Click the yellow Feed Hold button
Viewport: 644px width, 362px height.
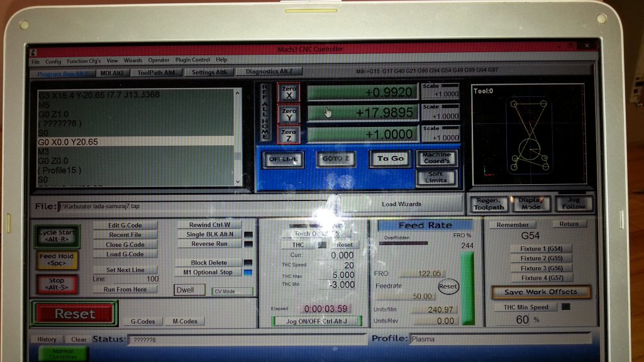[57, 260]
